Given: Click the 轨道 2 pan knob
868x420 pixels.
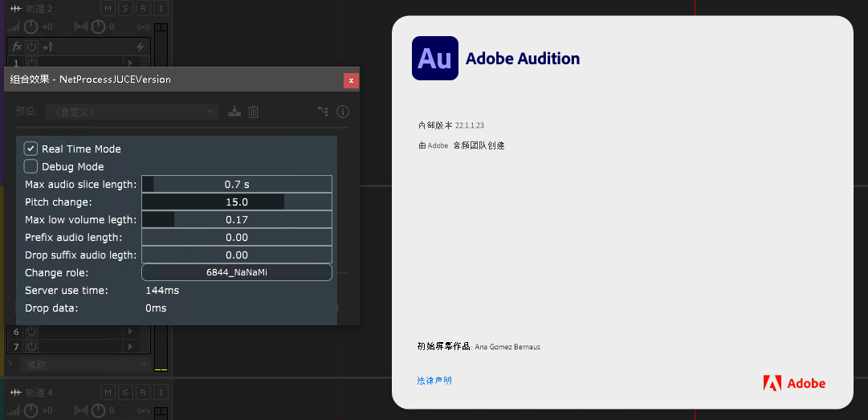Looking at the screenshot, I should click(x=98, y=26).
